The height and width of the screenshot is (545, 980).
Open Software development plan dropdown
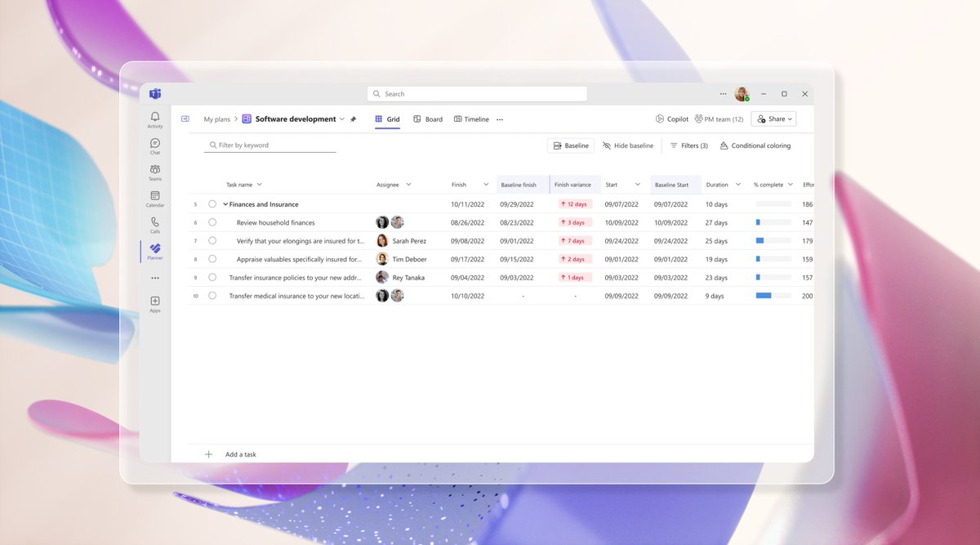tap(342, 119)
